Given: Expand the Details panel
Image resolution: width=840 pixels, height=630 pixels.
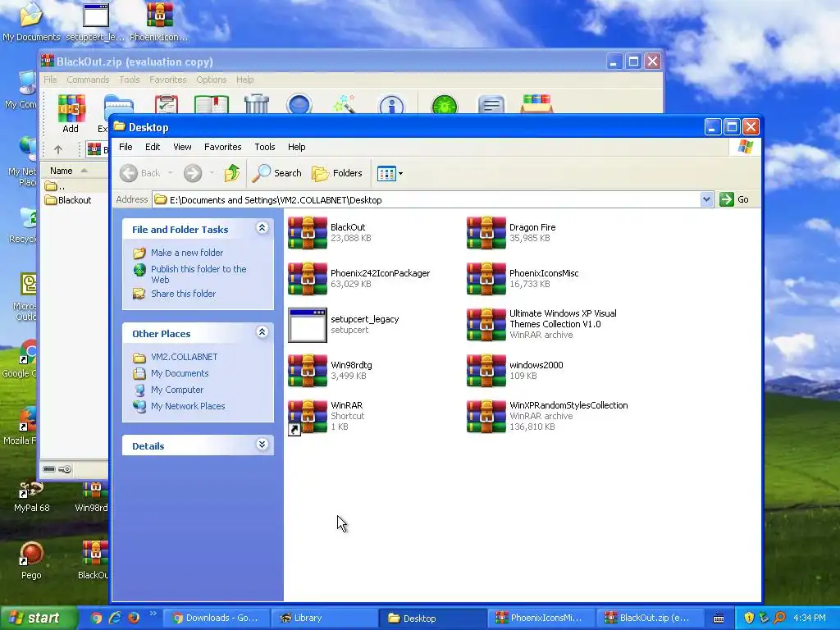Looking at the screenshot, I should coord(262,445).
